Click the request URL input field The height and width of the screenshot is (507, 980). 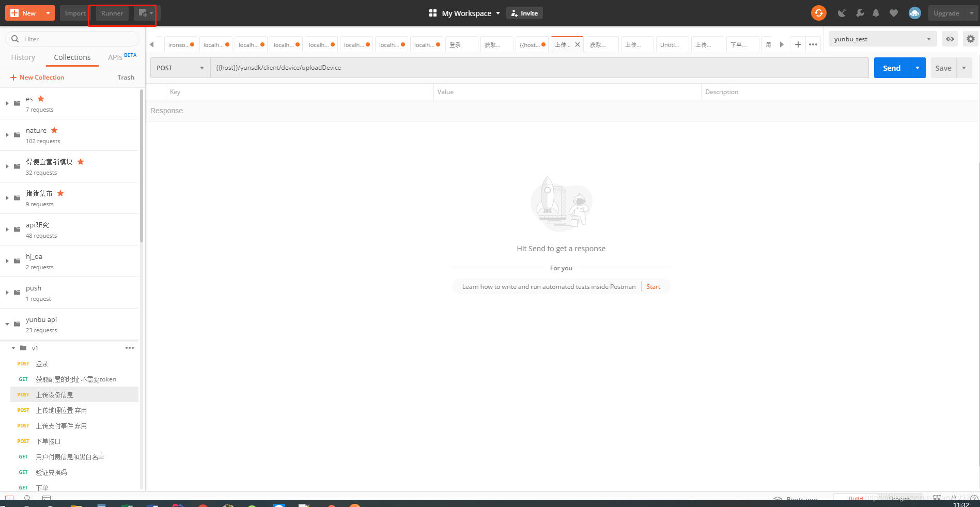(539, 68)
